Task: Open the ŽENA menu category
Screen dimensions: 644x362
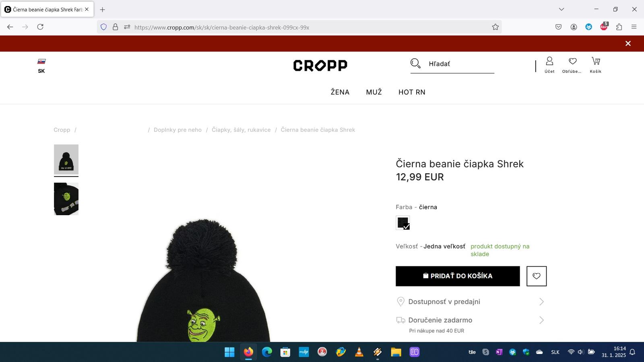Action: tap(340, 92)
